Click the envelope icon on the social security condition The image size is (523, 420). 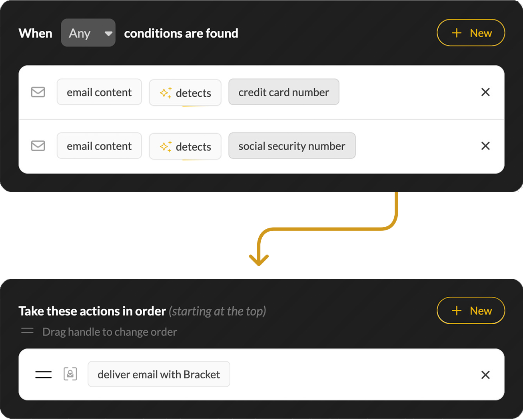38,146
